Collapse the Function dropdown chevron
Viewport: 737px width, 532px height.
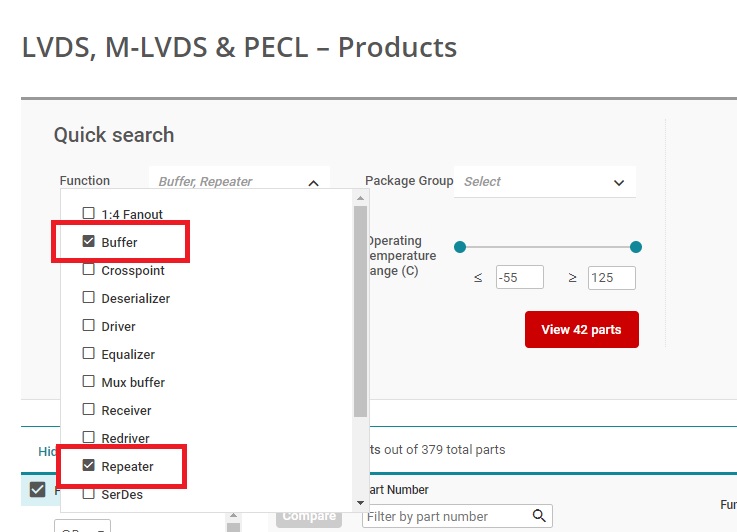coord(313,183)
